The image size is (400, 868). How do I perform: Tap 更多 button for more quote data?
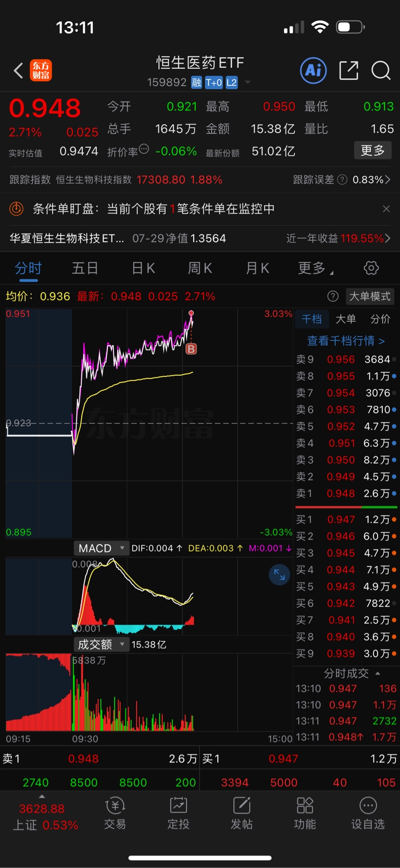click(373, 151)
